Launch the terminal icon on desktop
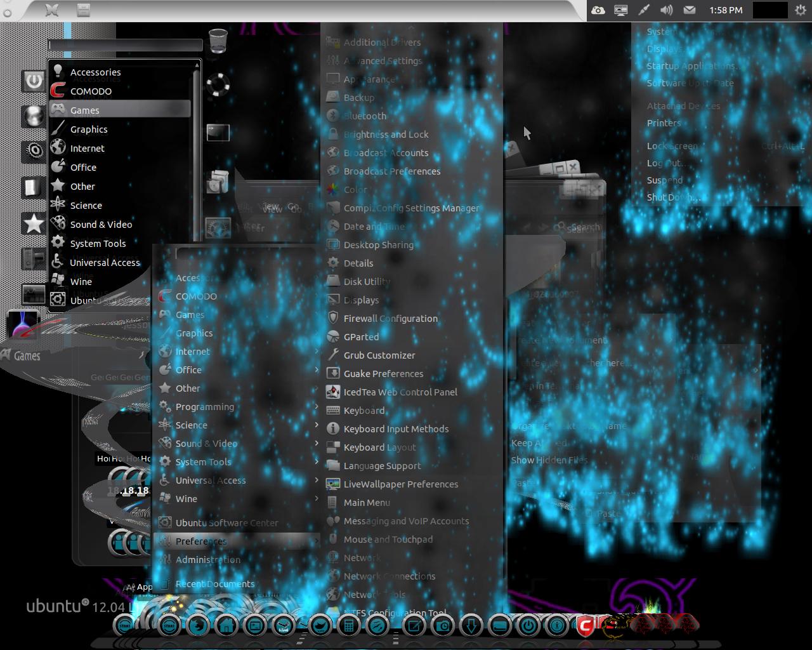This screenshot has width=812, height=650. (x=218, y=132)
